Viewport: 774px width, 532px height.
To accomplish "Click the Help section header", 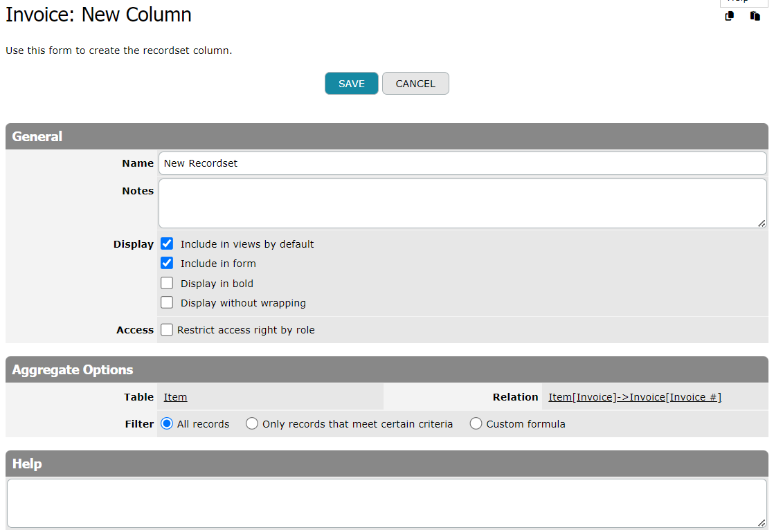I will coord(387,464).
